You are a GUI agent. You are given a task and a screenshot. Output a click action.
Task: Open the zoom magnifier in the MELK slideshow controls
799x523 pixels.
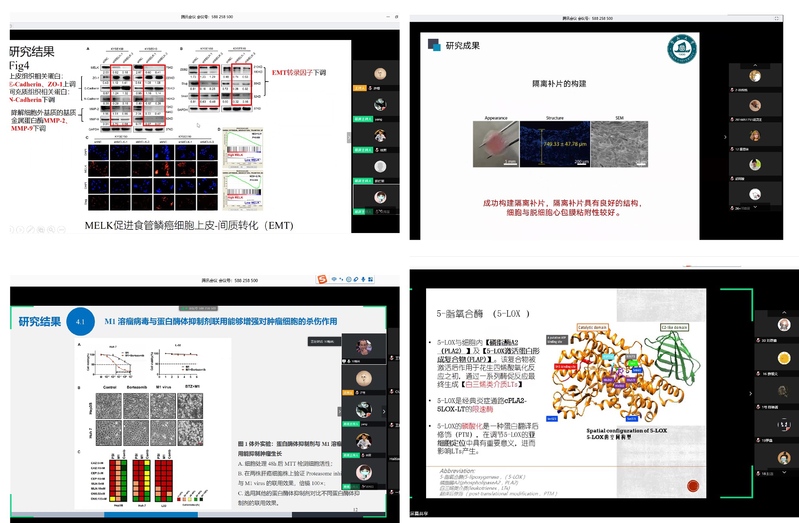click(x=51, y=230)
